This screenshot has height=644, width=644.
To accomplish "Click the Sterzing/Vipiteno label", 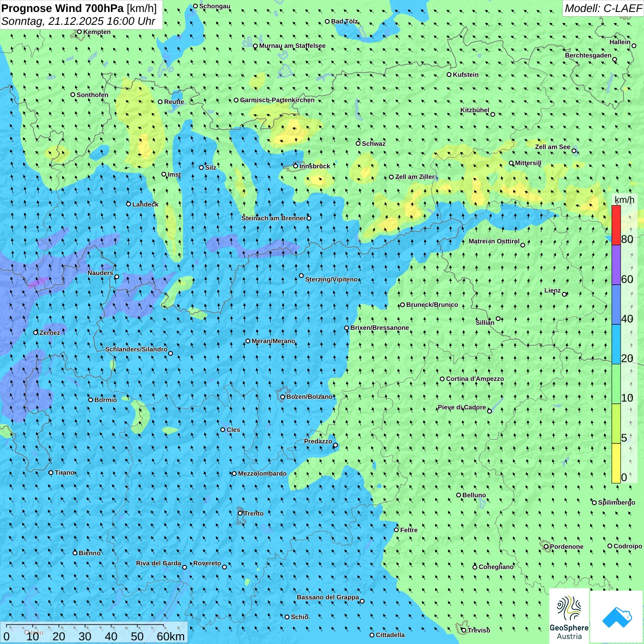I will point(331,280).
